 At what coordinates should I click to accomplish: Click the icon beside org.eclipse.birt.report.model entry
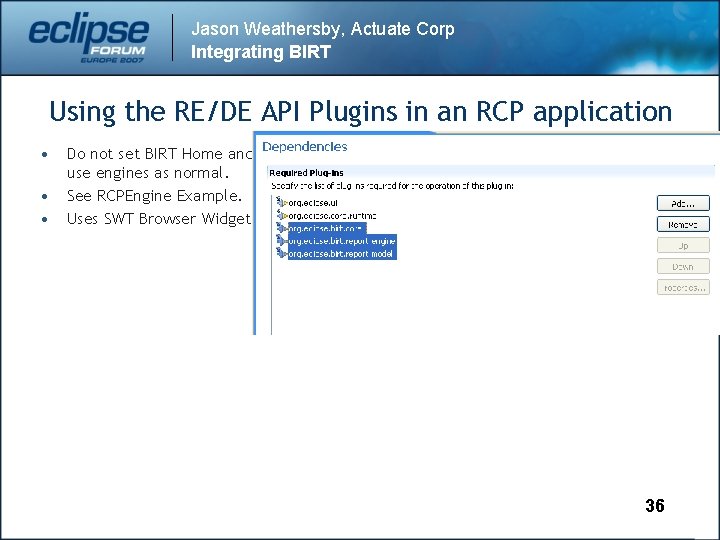point(281,253)
